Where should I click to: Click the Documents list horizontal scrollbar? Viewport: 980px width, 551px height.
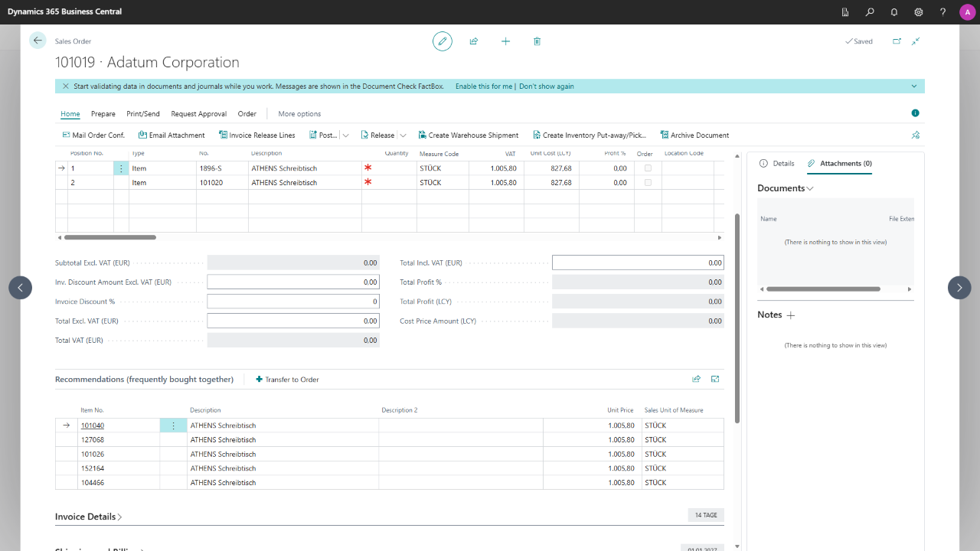tap(823, 289)
